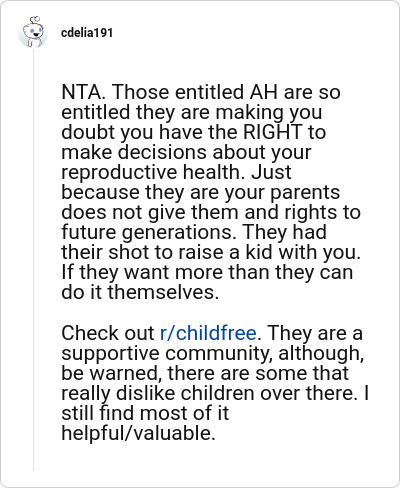Image resolution: width=400 pixels, height=488 pixels.
Task: Click the line starting 'reproductive health. Just'
Action: (176, 173)
